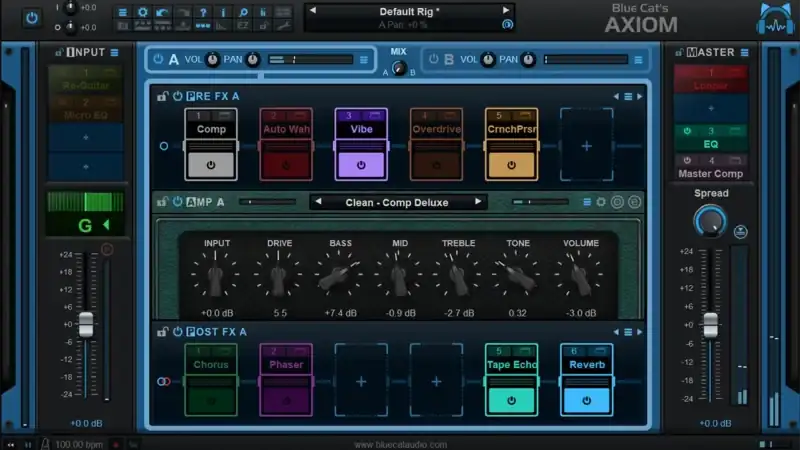800x450 pixels.
Task: Toggle the INPUT section lock icon
Action: [59, 53]
